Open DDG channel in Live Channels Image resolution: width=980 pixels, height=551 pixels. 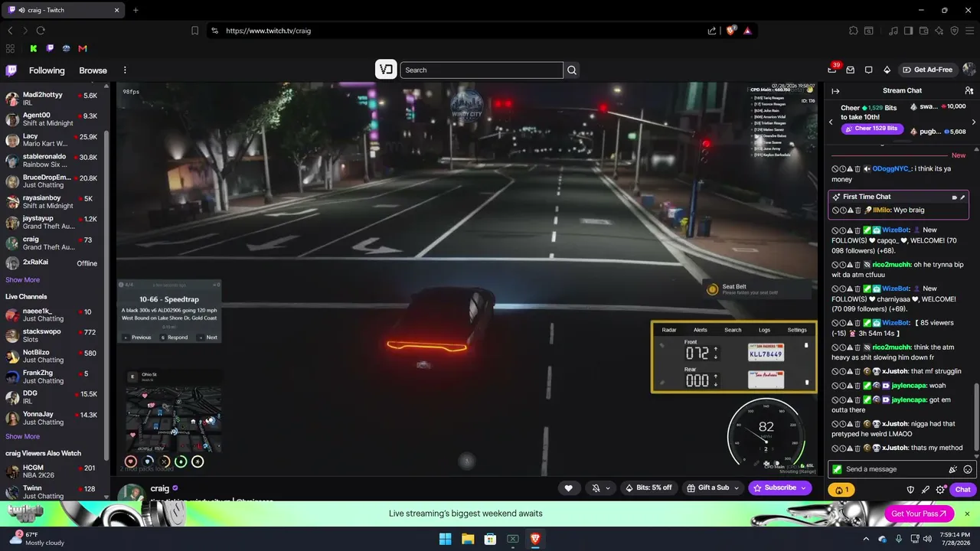tap(53, 397)
